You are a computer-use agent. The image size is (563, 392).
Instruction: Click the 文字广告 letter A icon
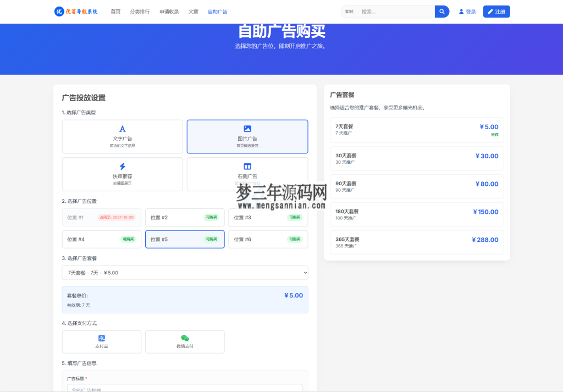click(122, 128)
